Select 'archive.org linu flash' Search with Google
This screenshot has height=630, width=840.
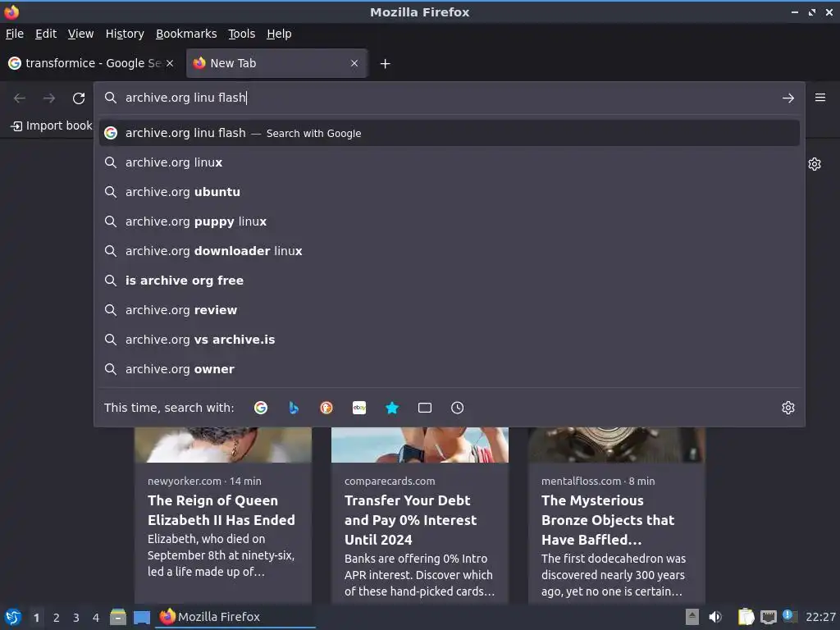(x=449, y=133)
